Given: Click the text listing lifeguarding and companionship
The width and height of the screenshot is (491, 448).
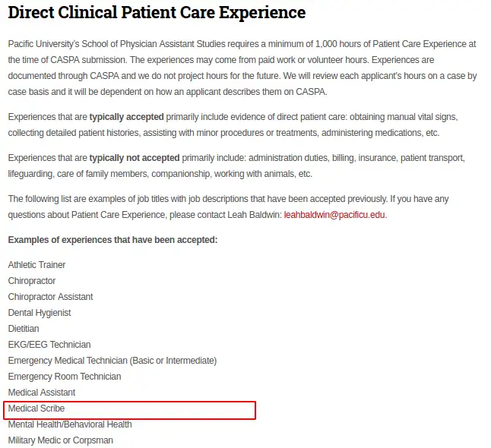Looking at the screenshot, I should pos(160,174).
